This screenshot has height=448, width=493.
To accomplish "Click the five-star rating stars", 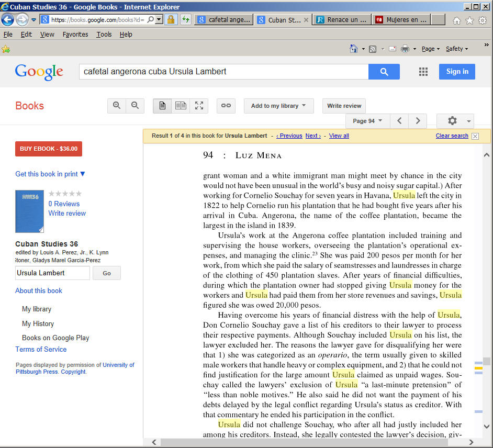I will [65, 193].
